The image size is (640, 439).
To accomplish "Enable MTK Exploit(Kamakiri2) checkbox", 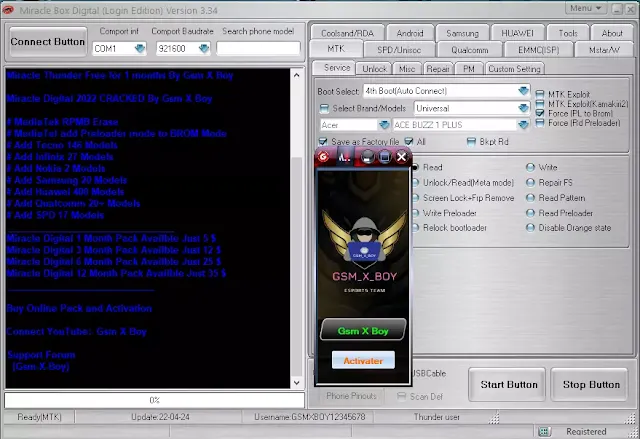I will [540, 104].
